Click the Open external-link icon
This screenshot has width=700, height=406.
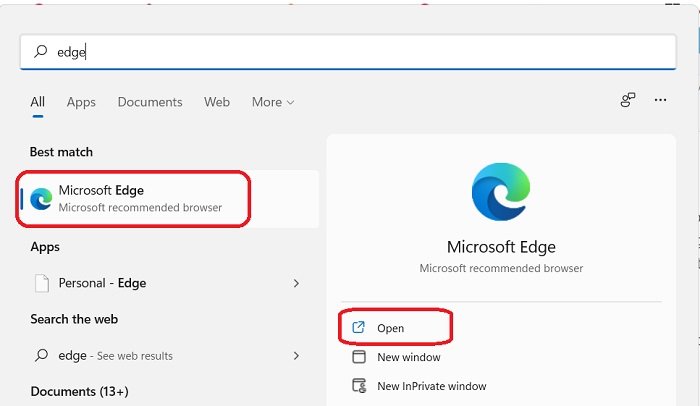[358, 327]
